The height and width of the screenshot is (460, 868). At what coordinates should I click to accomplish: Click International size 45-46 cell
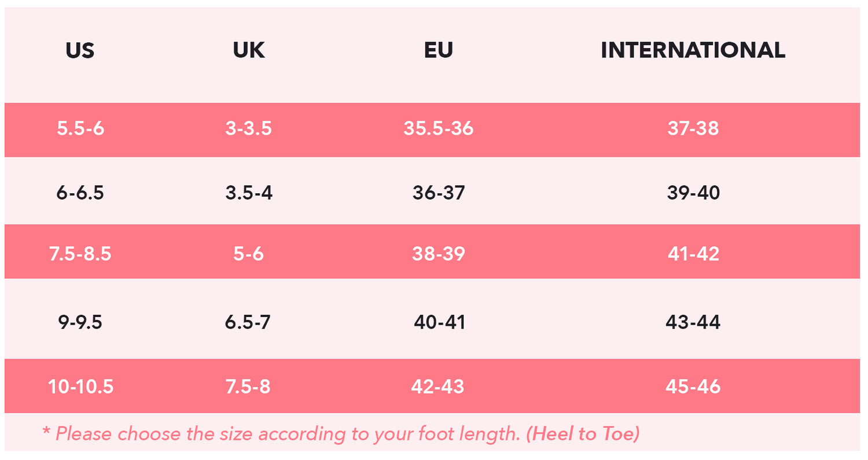[693, 387]
